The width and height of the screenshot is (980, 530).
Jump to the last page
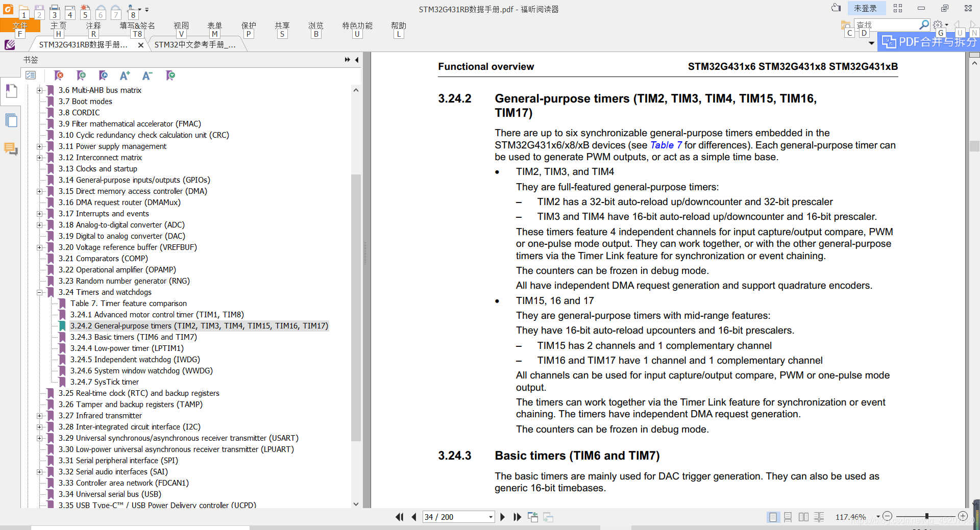[x=517, y=517]
